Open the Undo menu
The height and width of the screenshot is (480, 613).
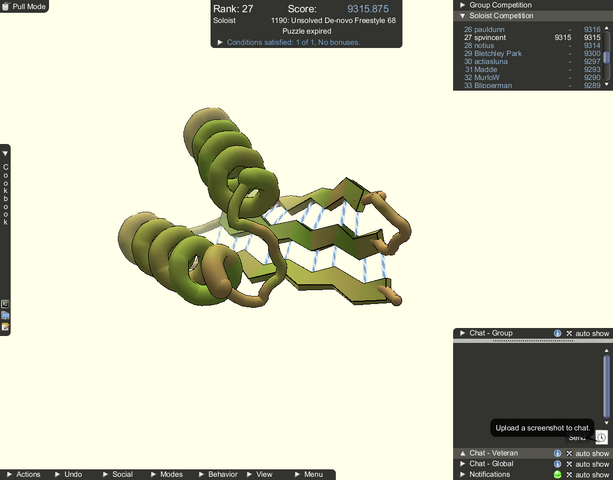[68, 474]
